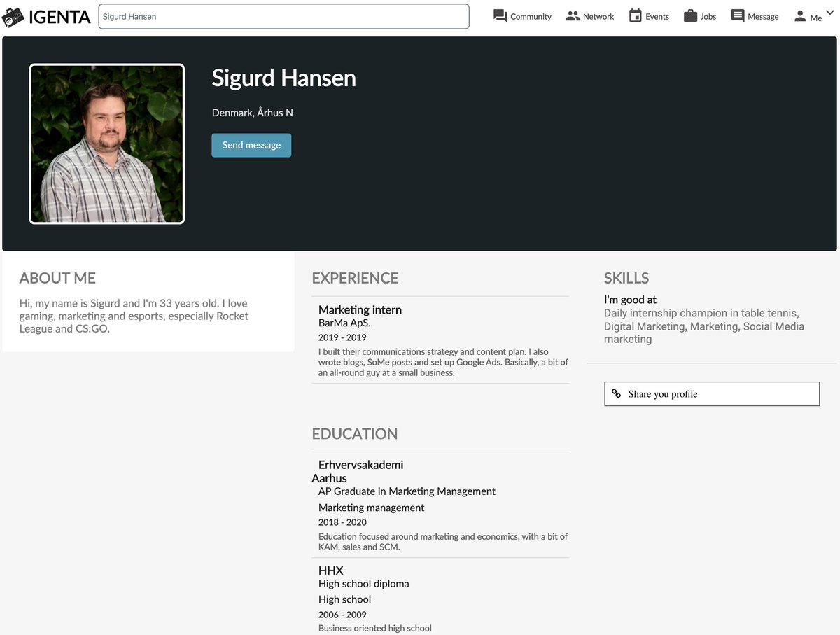Click the Business oriented high school text
This screenshot has height=635, width=840.
375,628
